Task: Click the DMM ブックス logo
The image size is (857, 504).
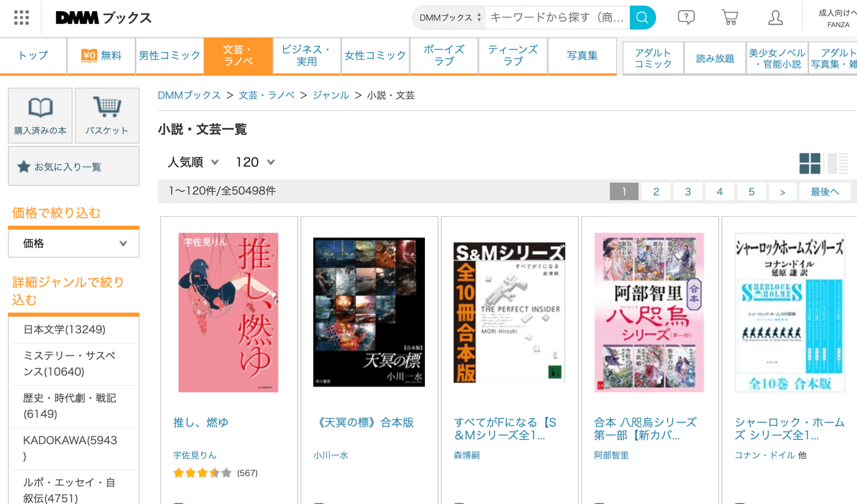Action: pos(104,18)
